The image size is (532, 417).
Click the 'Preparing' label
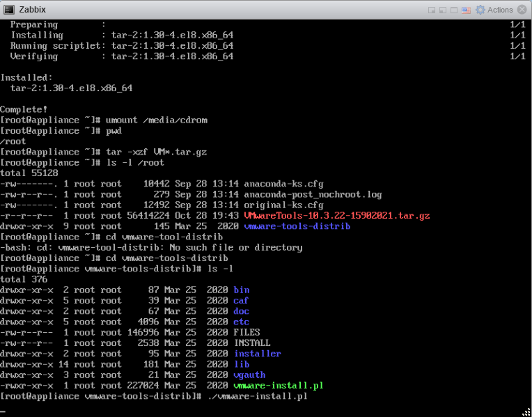[34, 24]
